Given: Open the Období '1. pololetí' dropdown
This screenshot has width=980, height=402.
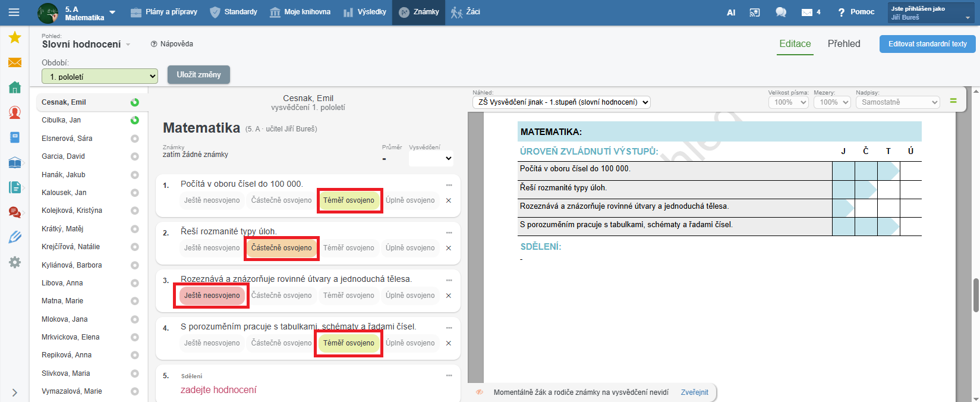Looking at the screenshot, I should (x=100, y=77).
